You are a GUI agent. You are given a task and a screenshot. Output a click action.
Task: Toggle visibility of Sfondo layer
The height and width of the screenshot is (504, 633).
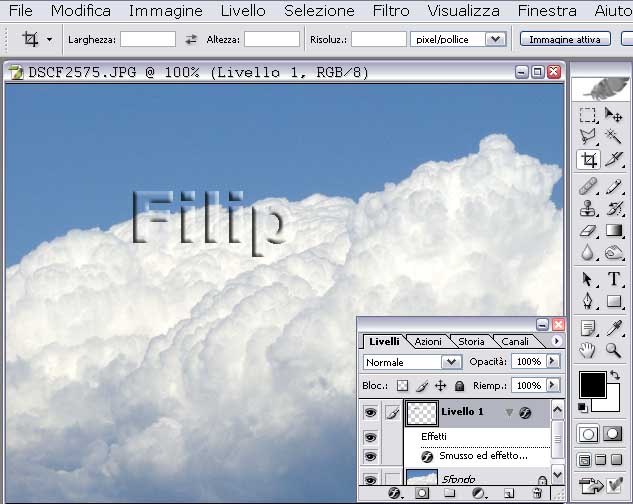coord(371,480)
